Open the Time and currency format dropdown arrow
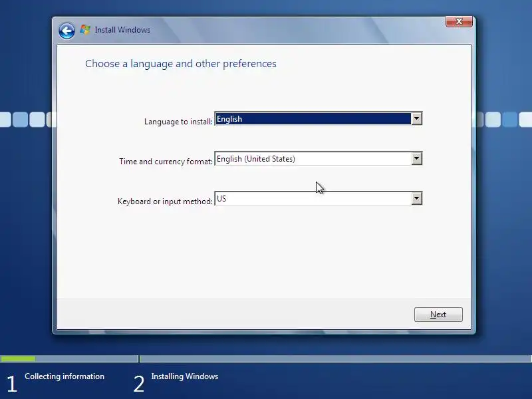Viewport: 532px width, 399px height. click(416, 158)
